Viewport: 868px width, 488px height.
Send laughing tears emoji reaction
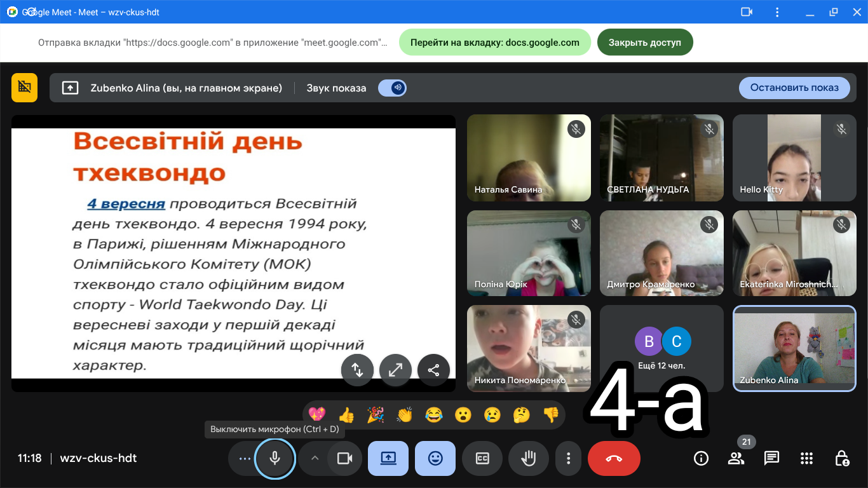coord(434,415)
